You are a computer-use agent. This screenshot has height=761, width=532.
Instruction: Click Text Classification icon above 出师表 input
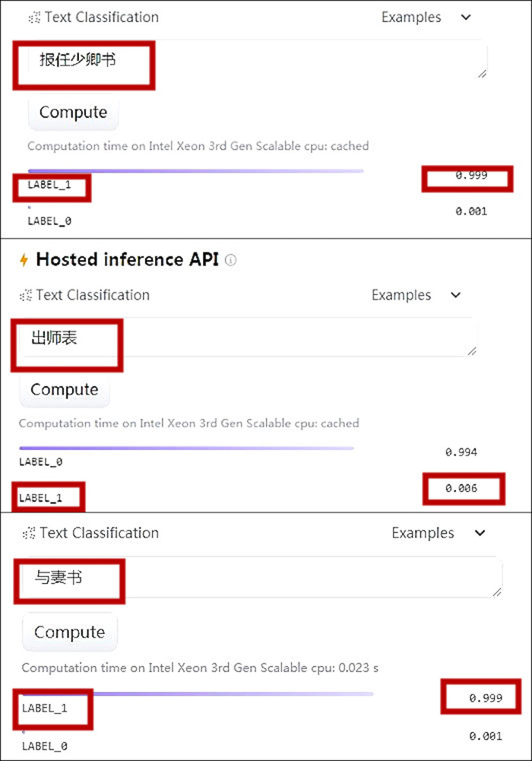pyautogui.click(x=27, y=296)
